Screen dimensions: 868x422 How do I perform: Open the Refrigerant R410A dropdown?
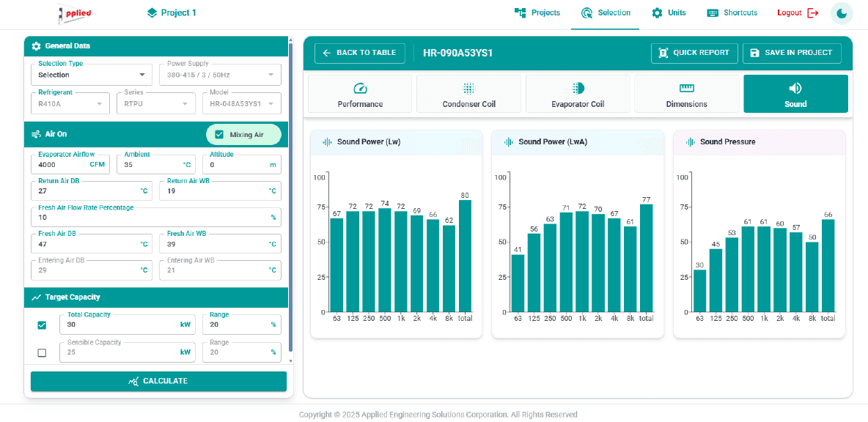70,103
